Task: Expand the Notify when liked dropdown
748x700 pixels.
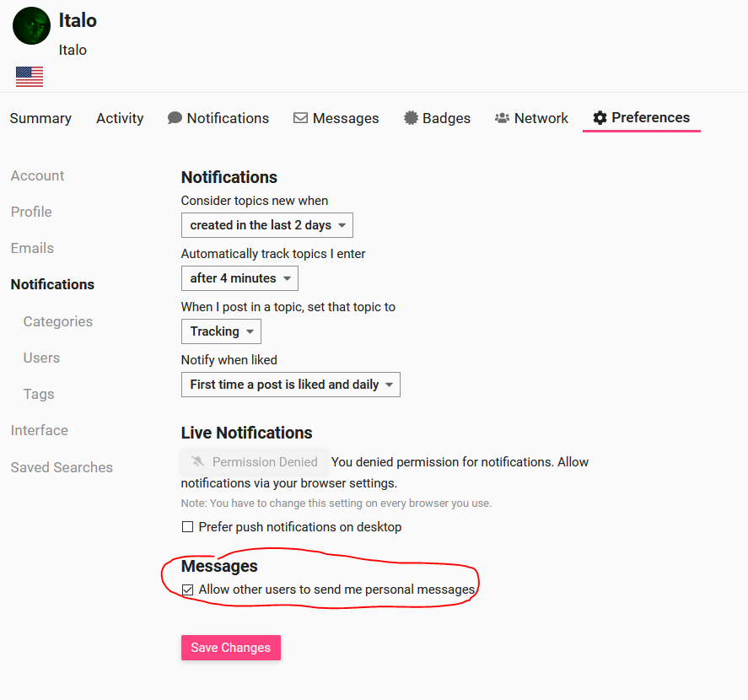Action: coord(291,385)
